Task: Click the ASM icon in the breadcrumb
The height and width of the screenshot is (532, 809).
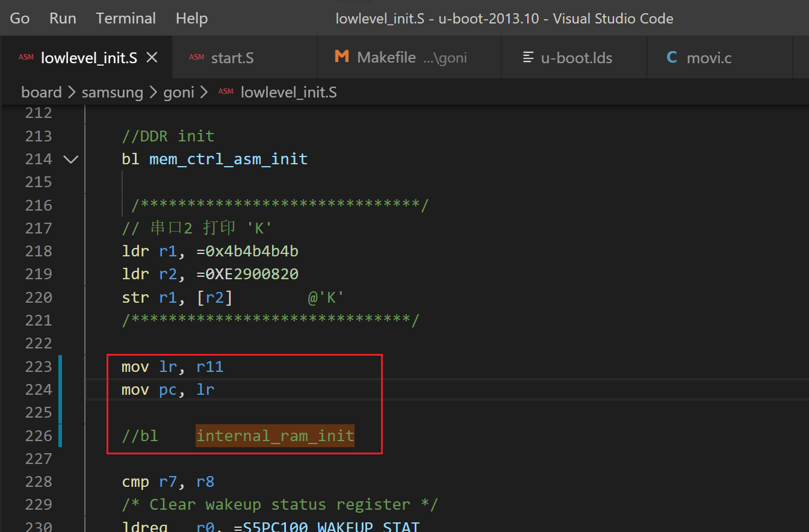Action: 226,92
